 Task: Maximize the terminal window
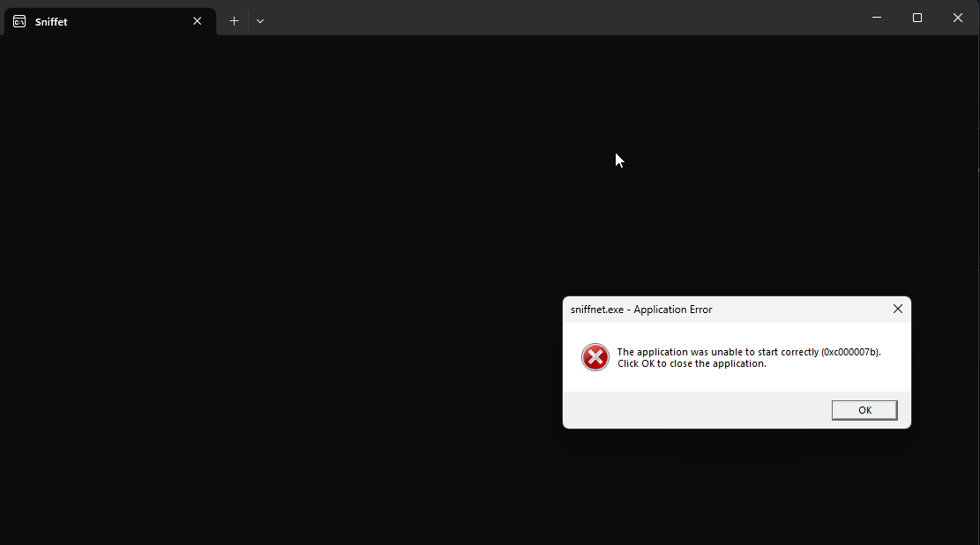[x=917, y=18]
